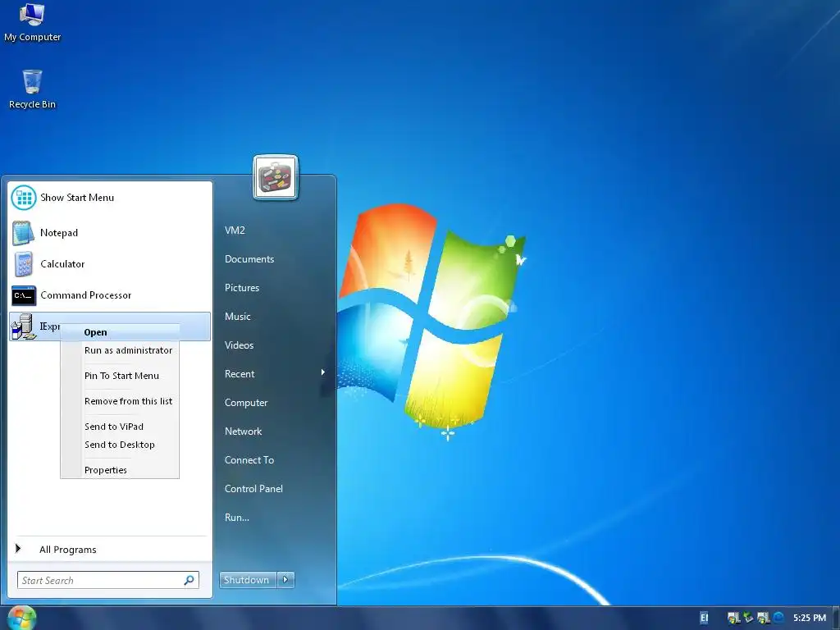Image resolution: width=840 pixels, height=630 pixels.
Task: Click the Show Start Menu grid icon
Action: pyautogui.click(x=24, y=198)
